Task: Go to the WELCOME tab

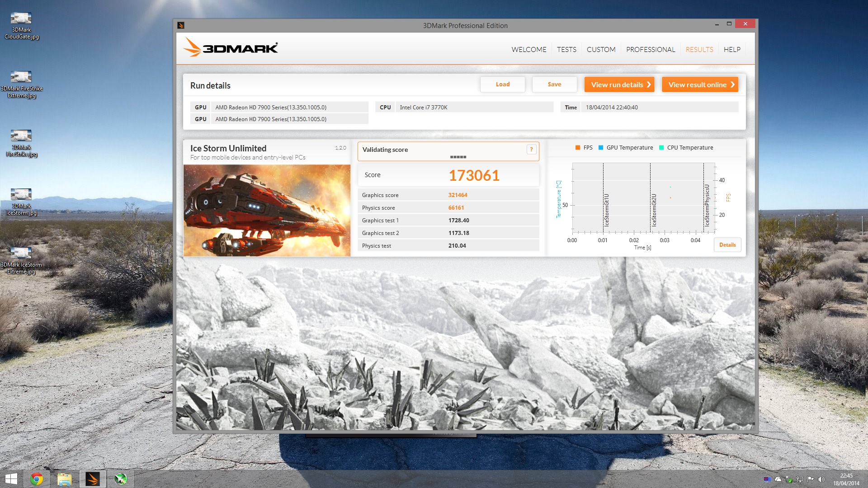Action: 529,50
